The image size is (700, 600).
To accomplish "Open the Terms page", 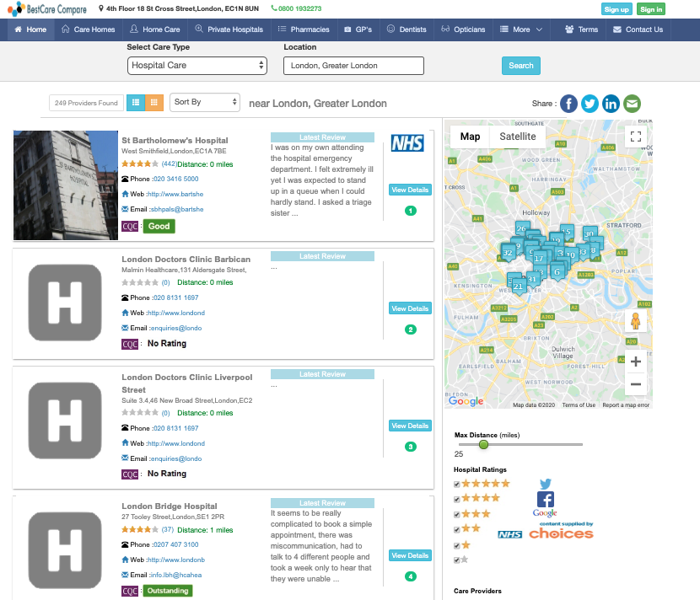I will pos(581,29).
